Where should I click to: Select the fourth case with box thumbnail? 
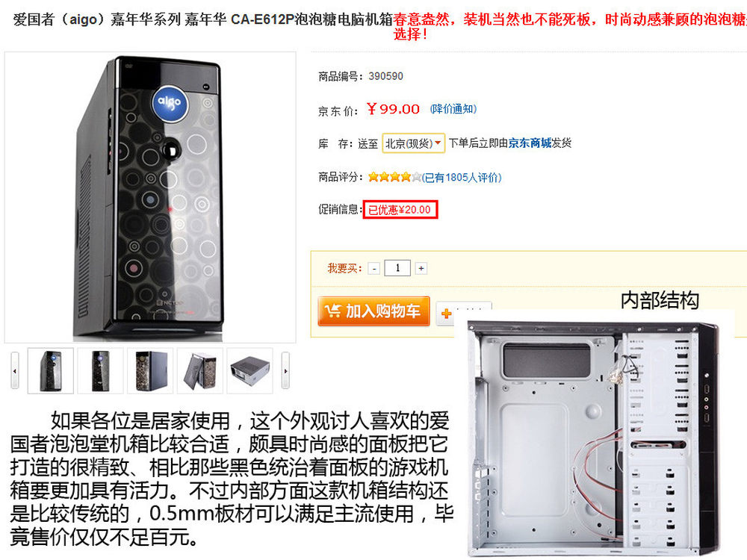tap(200, 370)
